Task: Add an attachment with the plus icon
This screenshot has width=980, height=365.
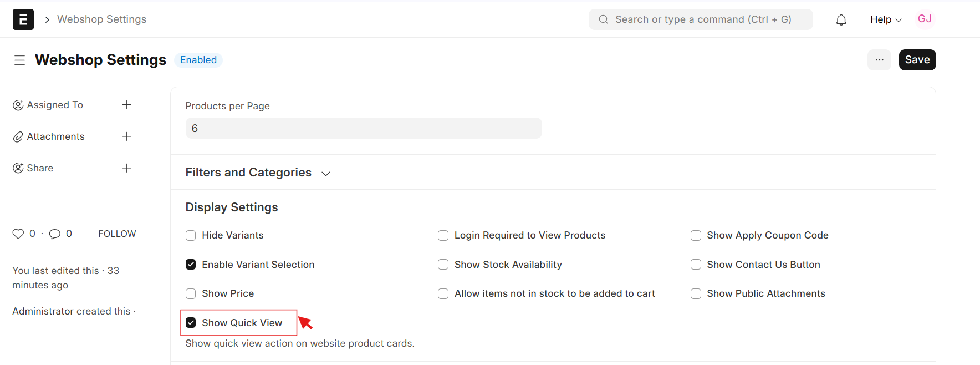Action: (127, 136)
